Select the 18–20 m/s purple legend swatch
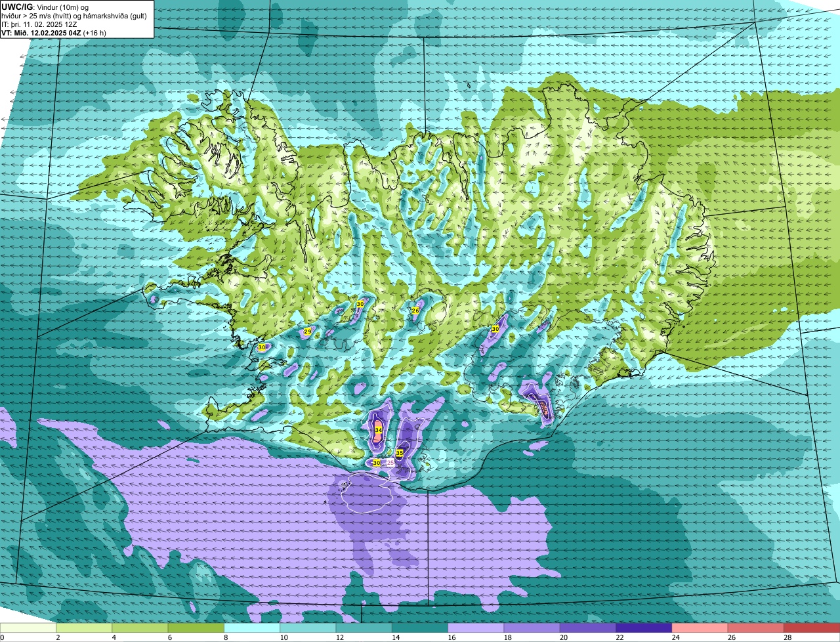This screenshot has width=840, height=642. 532,628
